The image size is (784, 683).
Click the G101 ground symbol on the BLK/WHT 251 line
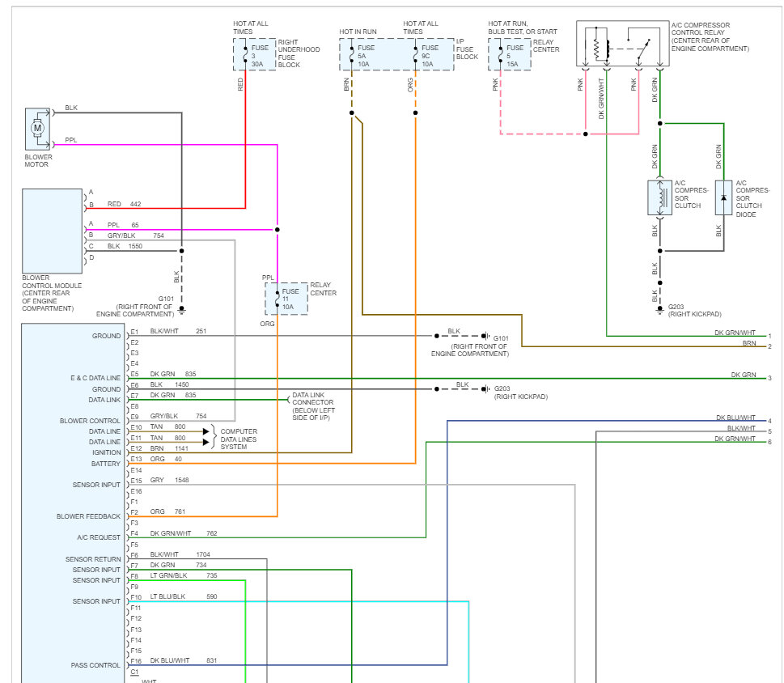485,336
